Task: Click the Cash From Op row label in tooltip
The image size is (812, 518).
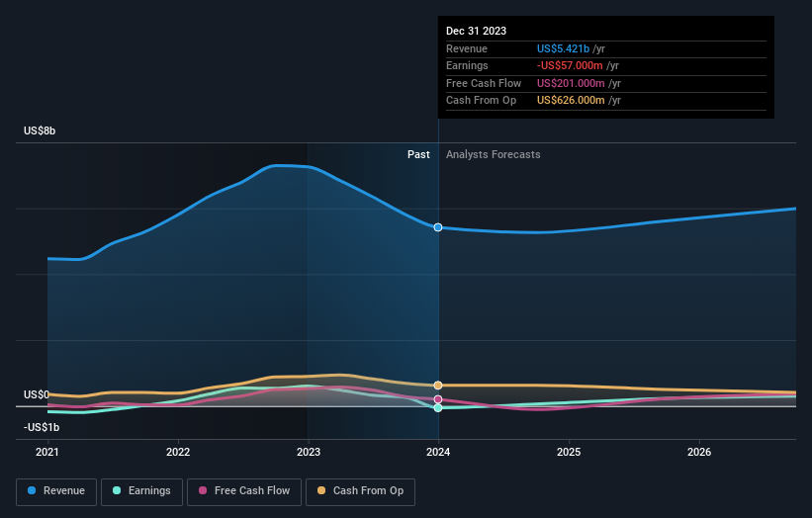Action: [481, 101]
